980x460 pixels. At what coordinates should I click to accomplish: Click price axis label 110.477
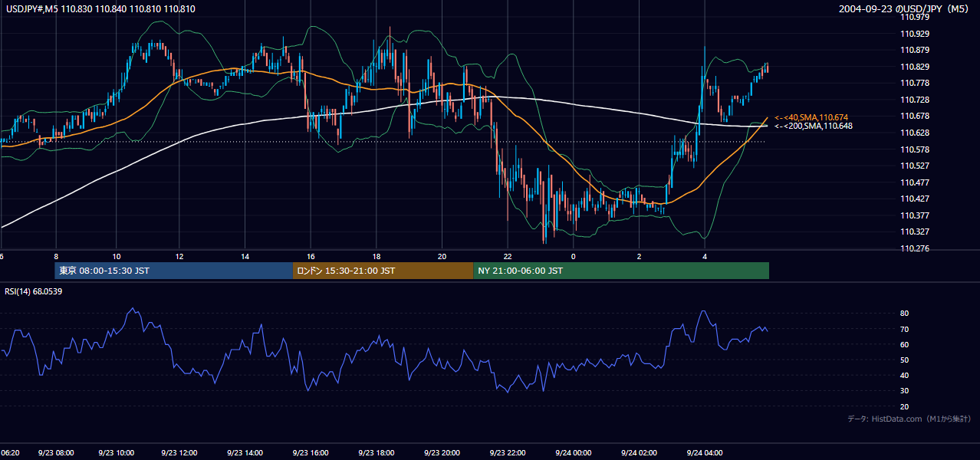(x=915, y=182)
